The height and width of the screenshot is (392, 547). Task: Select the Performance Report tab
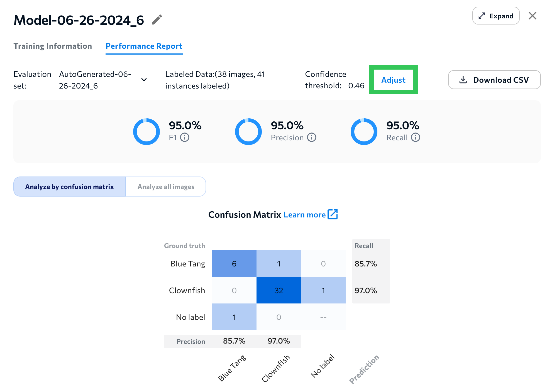click(x=144, y=46)
